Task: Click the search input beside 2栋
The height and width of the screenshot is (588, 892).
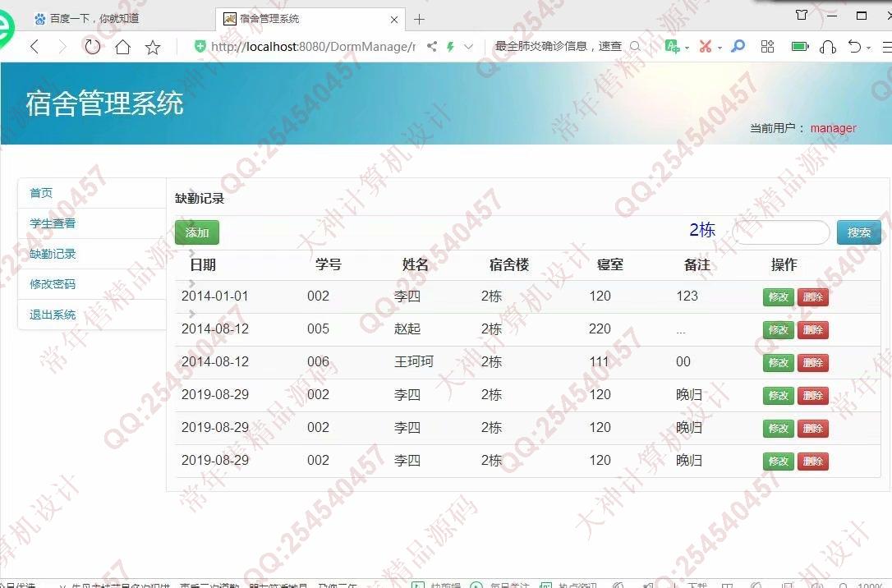Action: point(781,232)
